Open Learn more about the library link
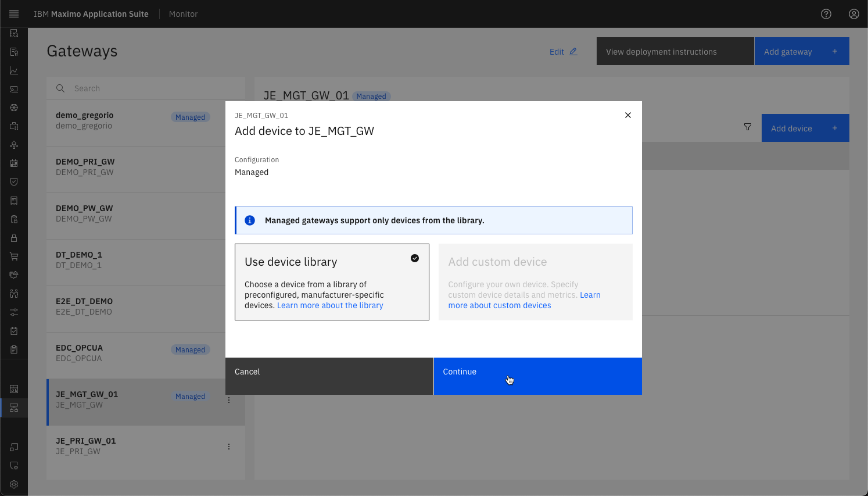The height and width of the screenshot is (496, 868). 330,305
